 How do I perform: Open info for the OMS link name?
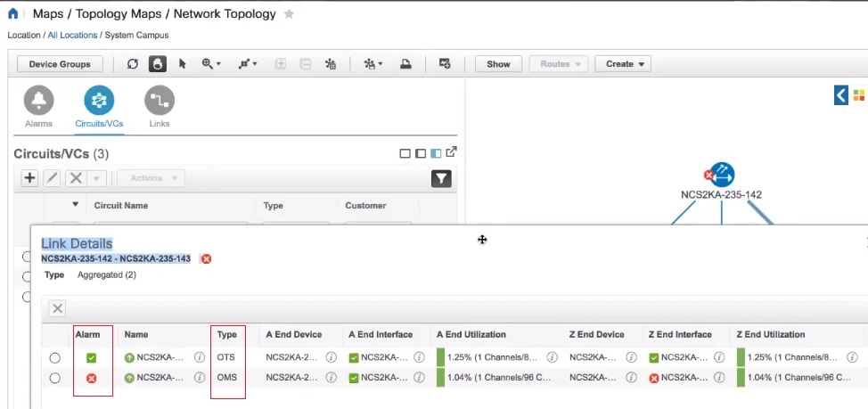point(200,378)
